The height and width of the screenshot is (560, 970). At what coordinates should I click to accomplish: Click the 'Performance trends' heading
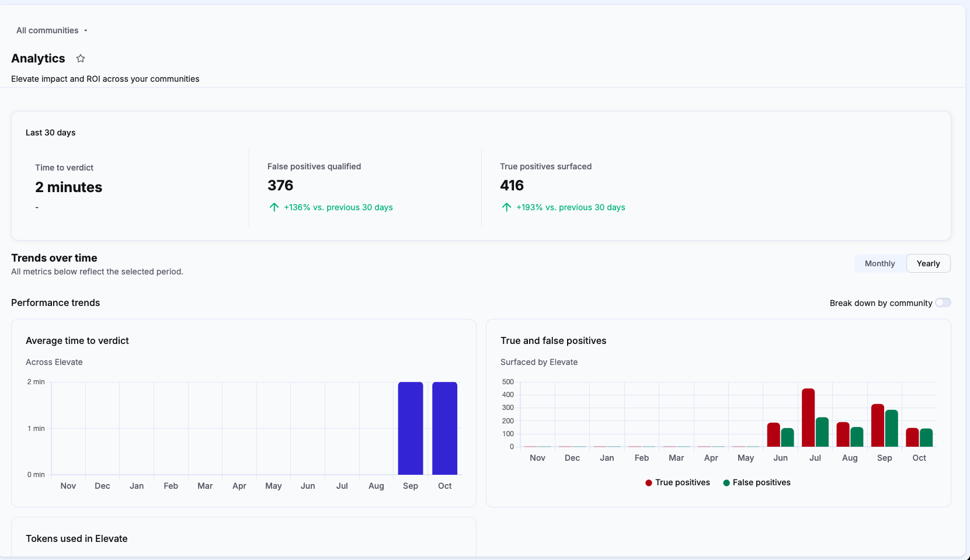(55, 302)
